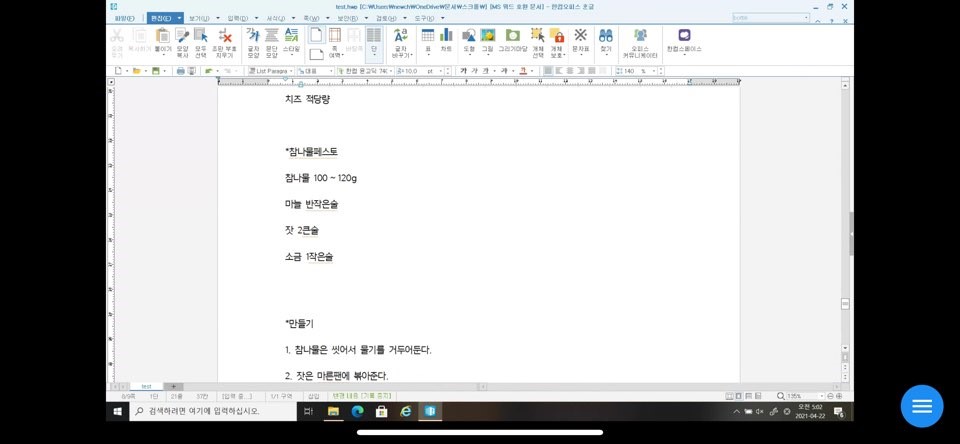Viewport: 960px width, 444px height.
Task: Select landscape page orientation icon
Action: pos(316,53)
